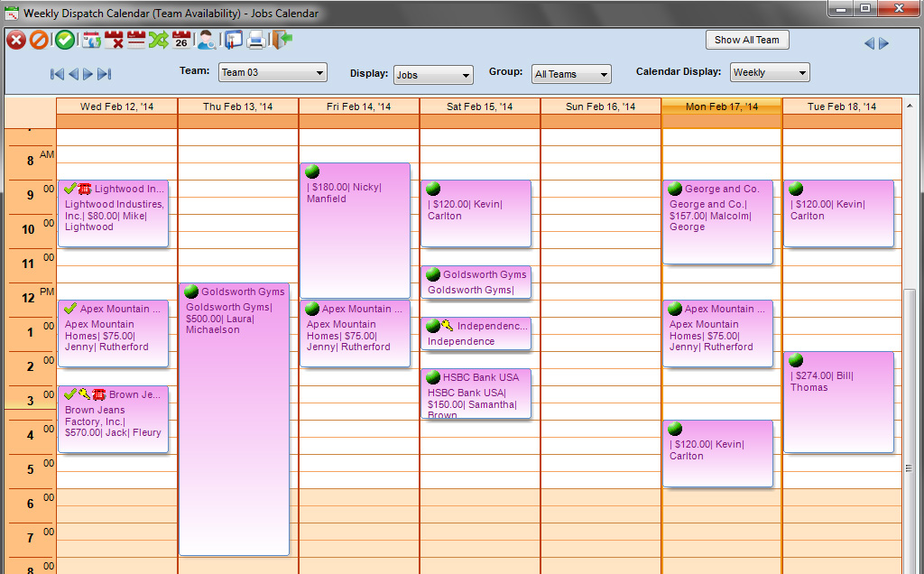
Task: Click green ball on $274.00 Bill Thomas job
Action: tap(796, 359)
